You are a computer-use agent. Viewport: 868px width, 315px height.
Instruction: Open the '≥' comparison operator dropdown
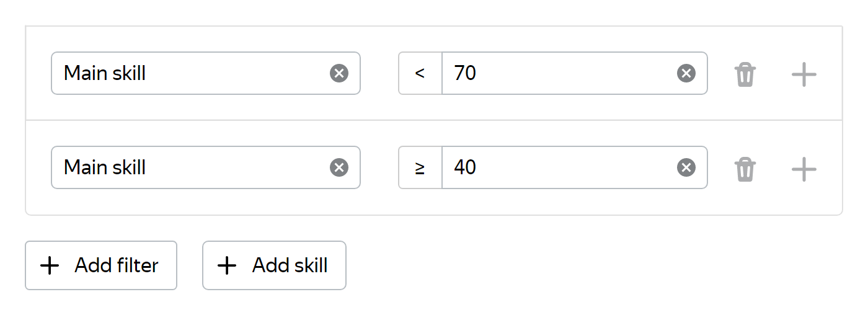420,167
